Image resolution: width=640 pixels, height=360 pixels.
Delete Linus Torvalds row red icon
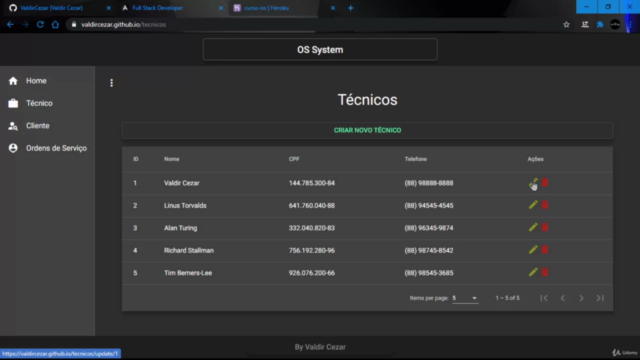click(545, 205)
